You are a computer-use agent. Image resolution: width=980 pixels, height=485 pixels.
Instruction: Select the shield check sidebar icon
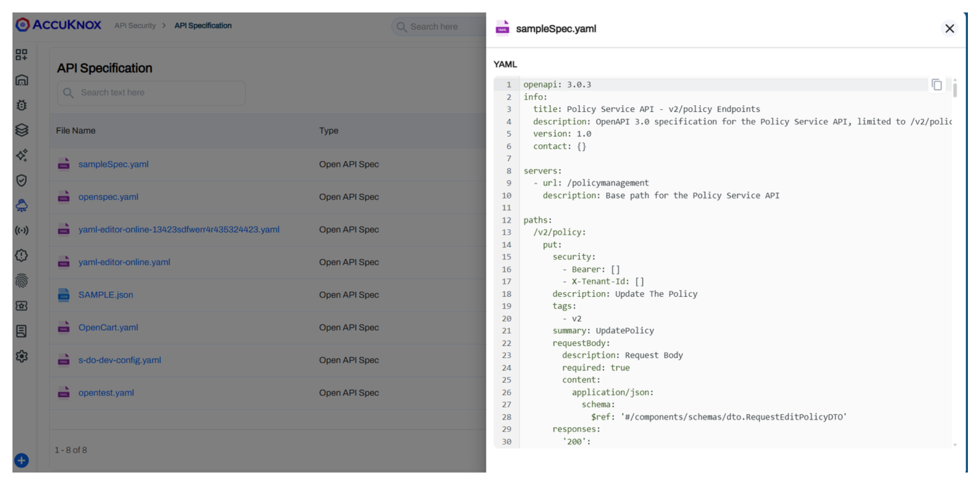coord(22,180)
